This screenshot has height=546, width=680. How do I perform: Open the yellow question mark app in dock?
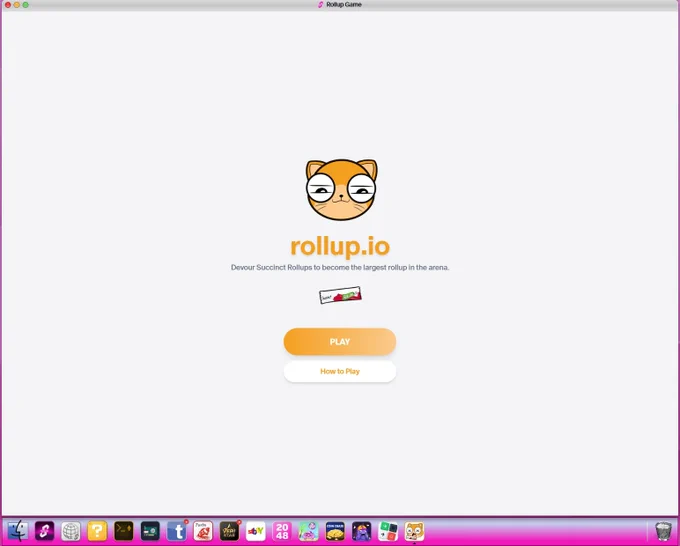[x=97, y=531]
